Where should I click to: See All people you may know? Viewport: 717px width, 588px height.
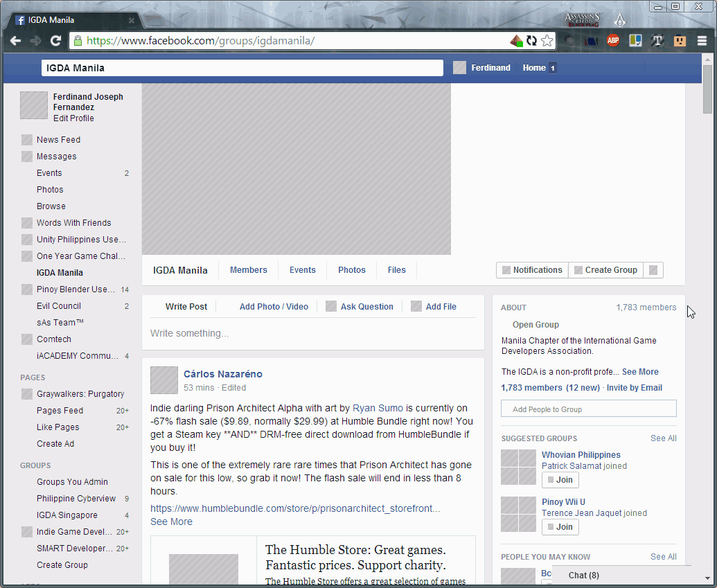[664, 556]
